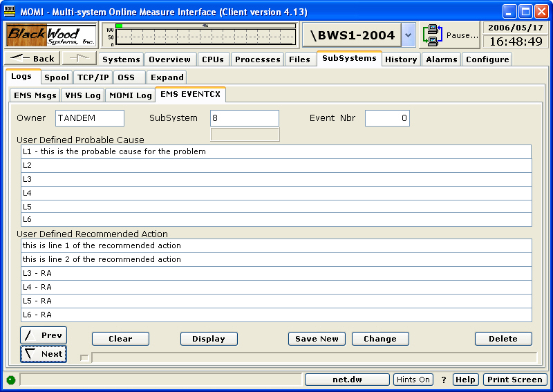The image size is (553, 392).
Task: Click the Prev record button
Action: tap(44, 335)
